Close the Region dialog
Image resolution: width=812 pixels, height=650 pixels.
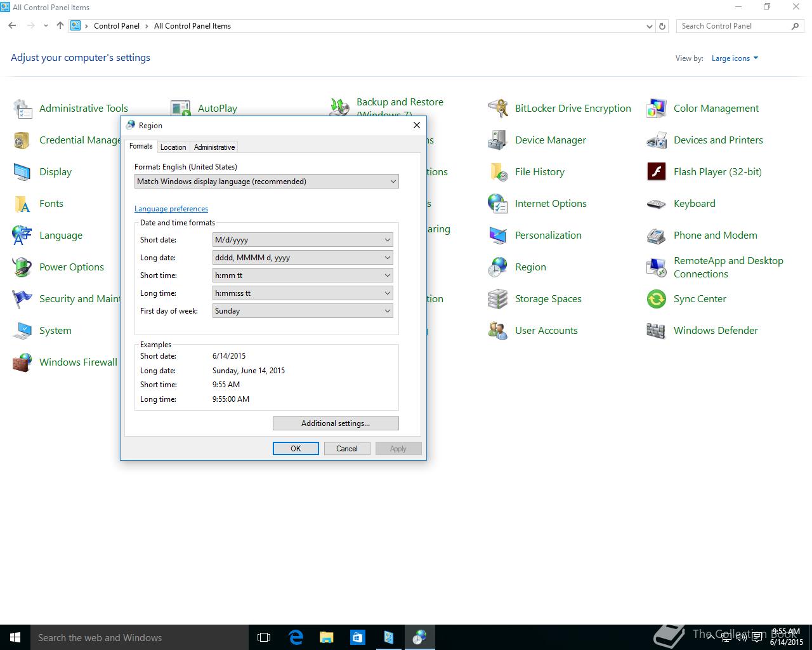417,125
